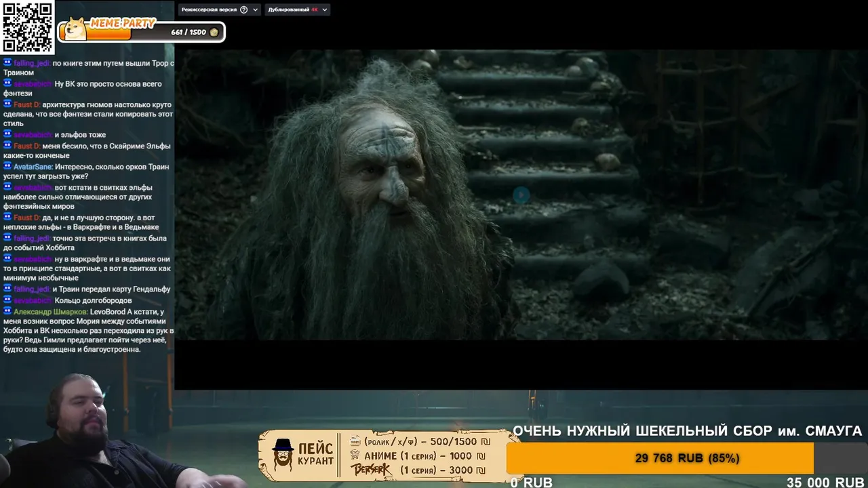
Task: Click the Meme Party orange progress bar
Action: point(95,33)
